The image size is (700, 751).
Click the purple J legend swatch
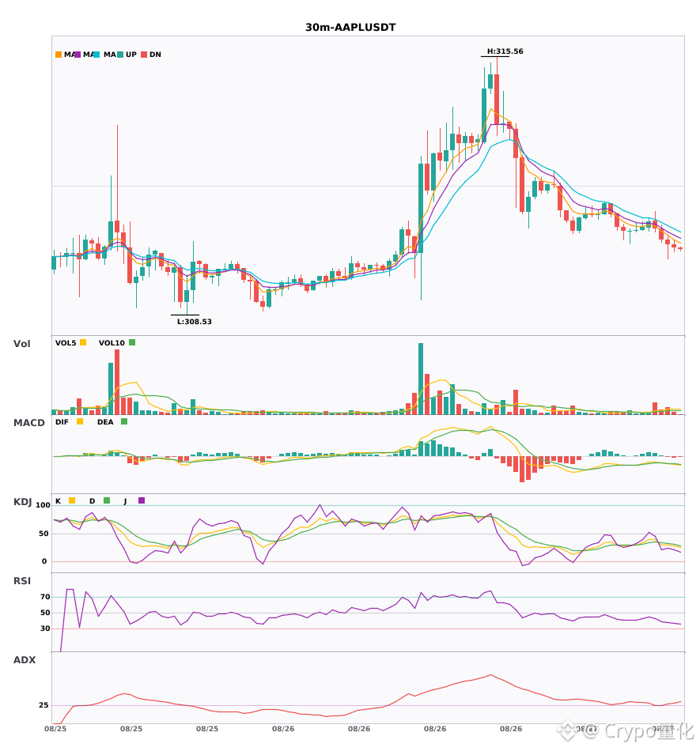coord(142,500)
